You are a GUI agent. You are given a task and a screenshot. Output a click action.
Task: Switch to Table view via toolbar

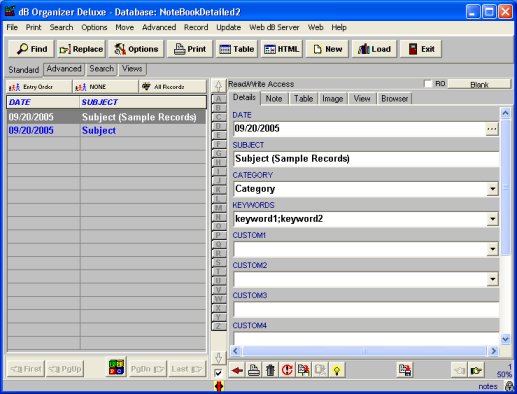[x=237, y=49]
